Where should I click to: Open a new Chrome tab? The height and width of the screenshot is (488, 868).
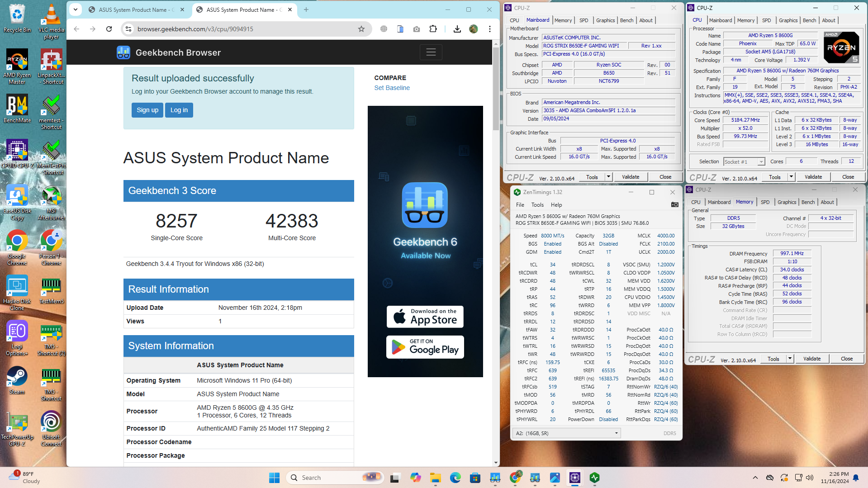306,9
